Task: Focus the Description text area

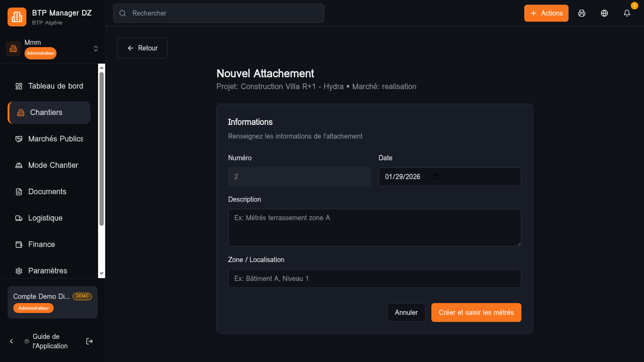Action: point(374,228)
